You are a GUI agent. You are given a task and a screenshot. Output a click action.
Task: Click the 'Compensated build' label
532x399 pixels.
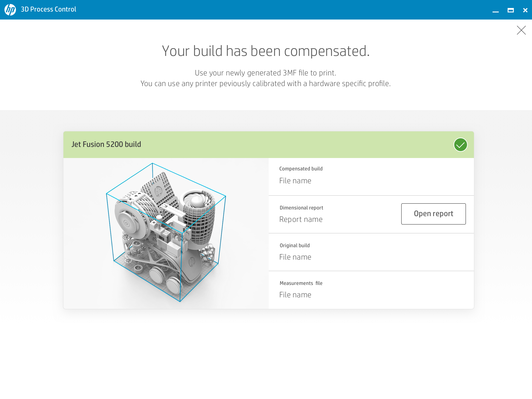point(301,169)
